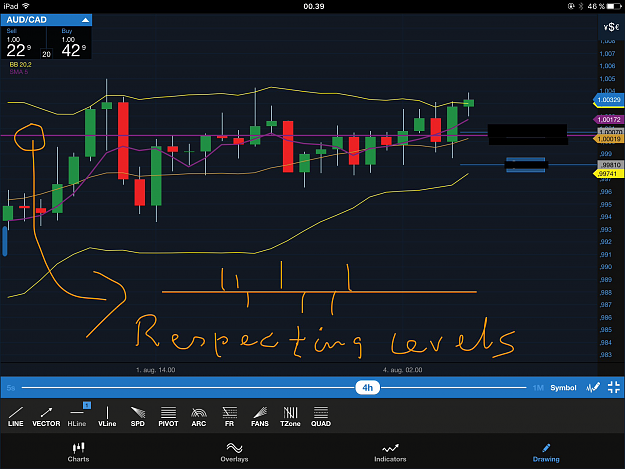Select the TZone time zone tool
The width and height of the screenshot is (625, 469).
tap(290, 416)
